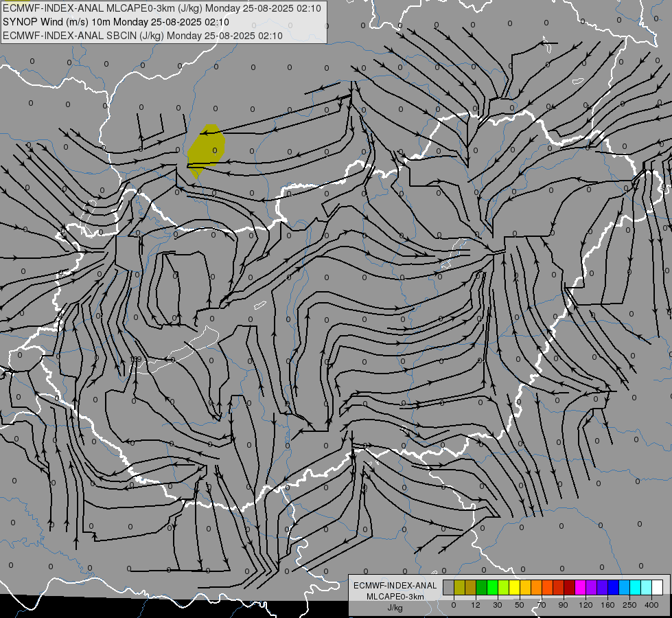
Task: Click the white swatch at legend end
Action: 657,588
